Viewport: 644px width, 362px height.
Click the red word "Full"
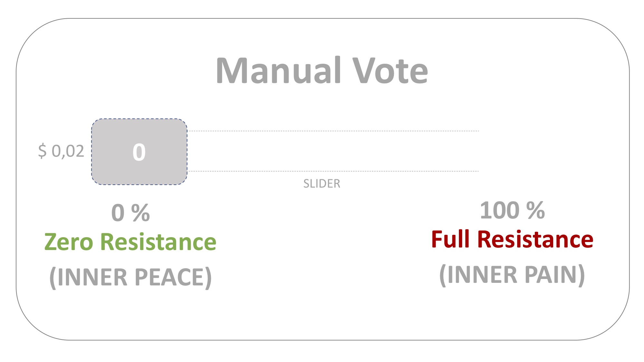tap(450, 239)
